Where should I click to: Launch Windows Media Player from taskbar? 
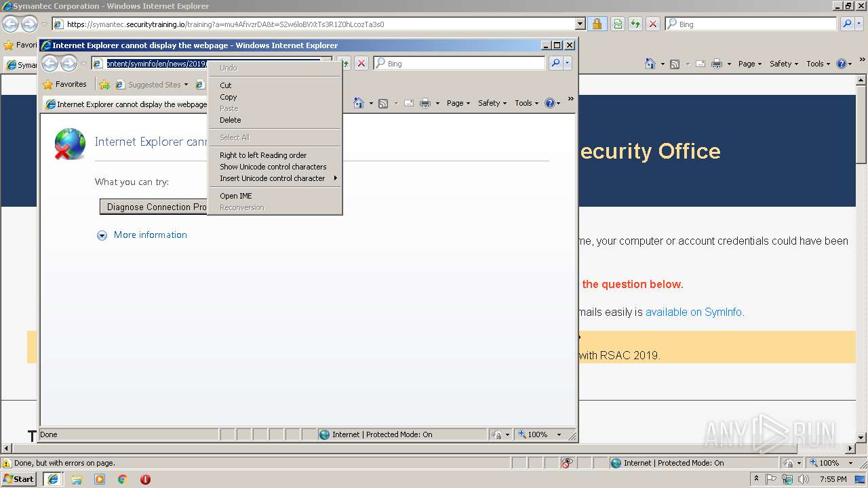(x=100, y=479)
